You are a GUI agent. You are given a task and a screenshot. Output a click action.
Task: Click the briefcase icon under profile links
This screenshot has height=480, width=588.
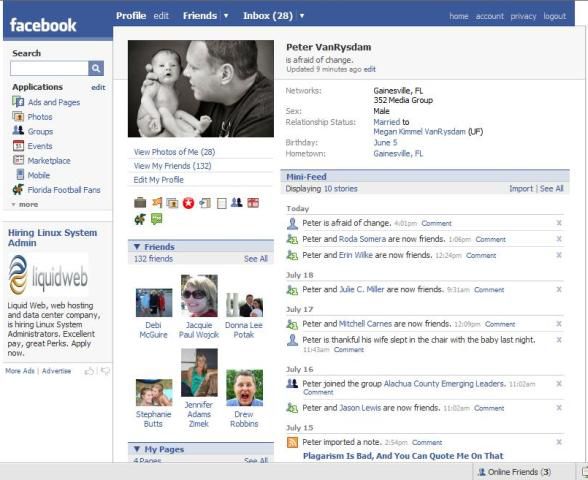[140, 202]
